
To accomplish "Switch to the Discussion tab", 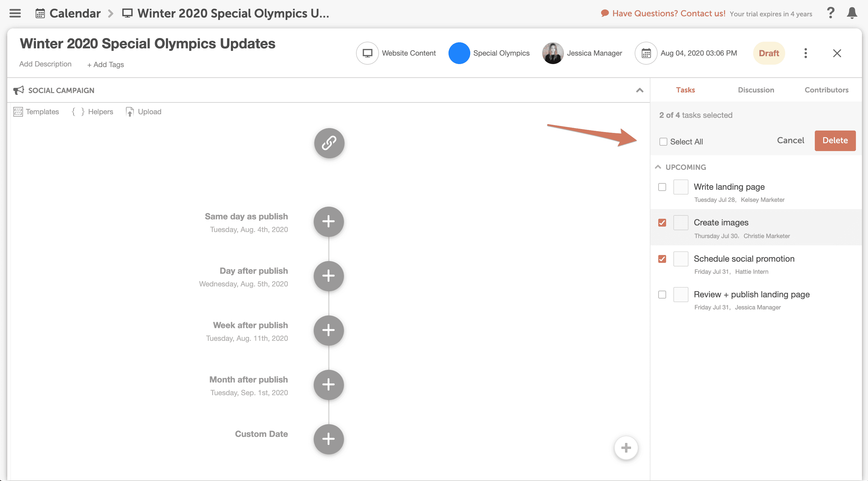I will [756, 90].
